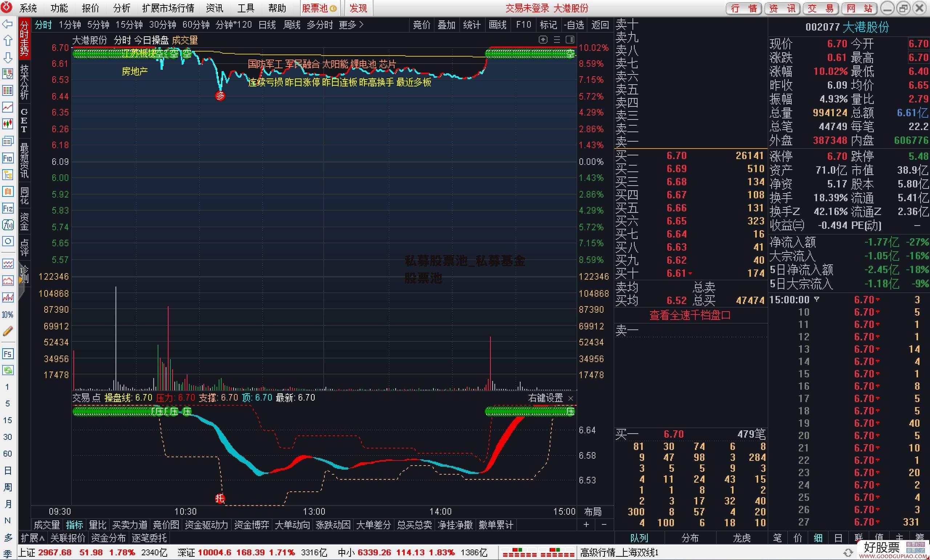Click the circle icon in left sidebar
Screen dimensions: 930x560
(8, 241)
